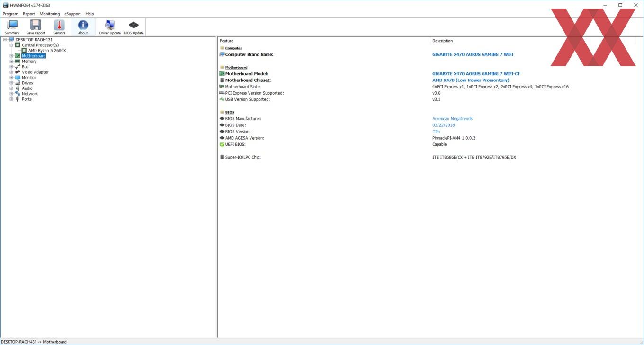Click the BIOS Update chip icon
The height and width of the screenshot is (345, 644).
pyautogui.click(x=134, y=25)
